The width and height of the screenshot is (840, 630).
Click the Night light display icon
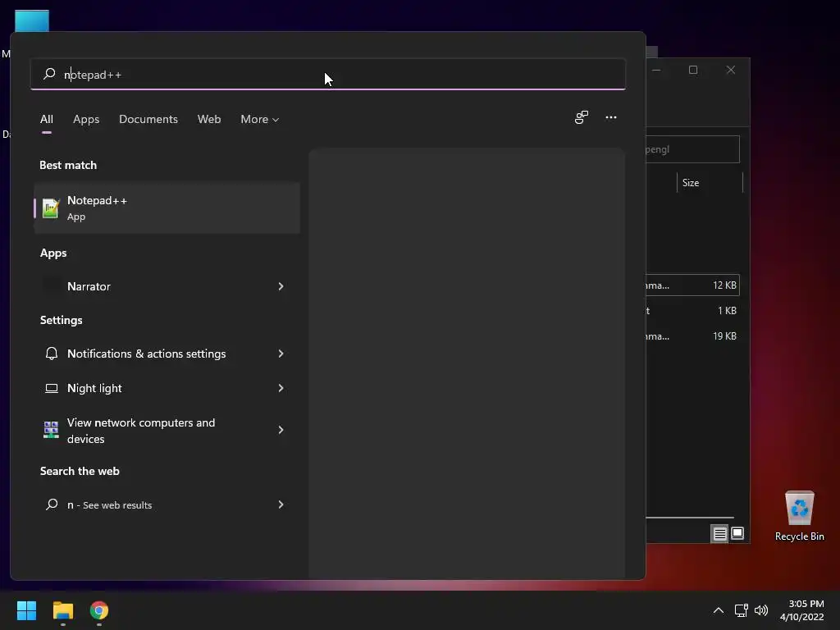pos(52,388)
